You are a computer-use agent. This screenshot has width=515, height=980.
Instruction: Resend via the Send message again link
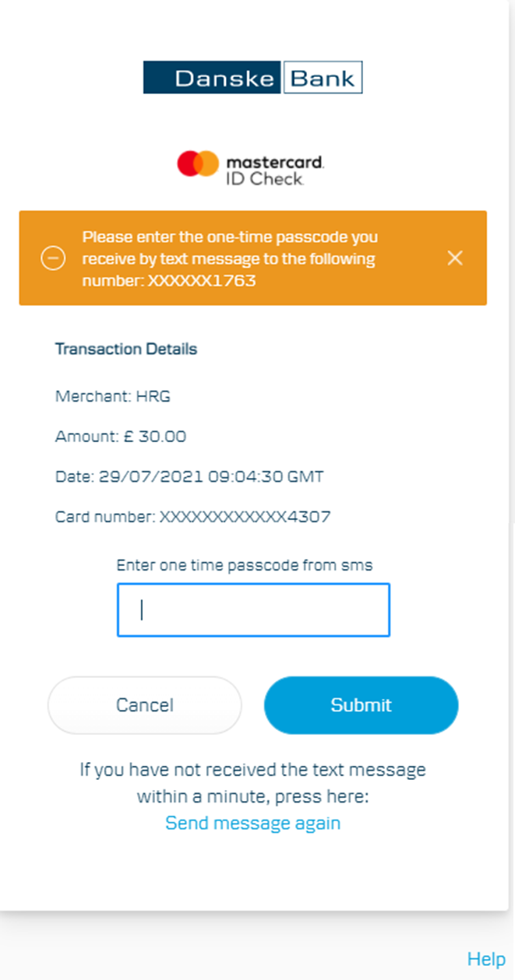[x=252, y=823]
